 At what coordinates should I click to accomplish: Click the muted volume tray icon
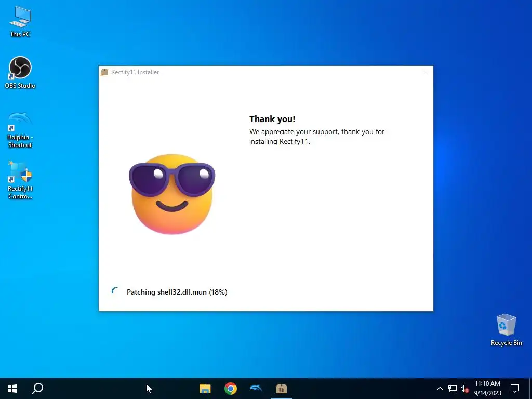pyautogui.click(x=464, y=389)
